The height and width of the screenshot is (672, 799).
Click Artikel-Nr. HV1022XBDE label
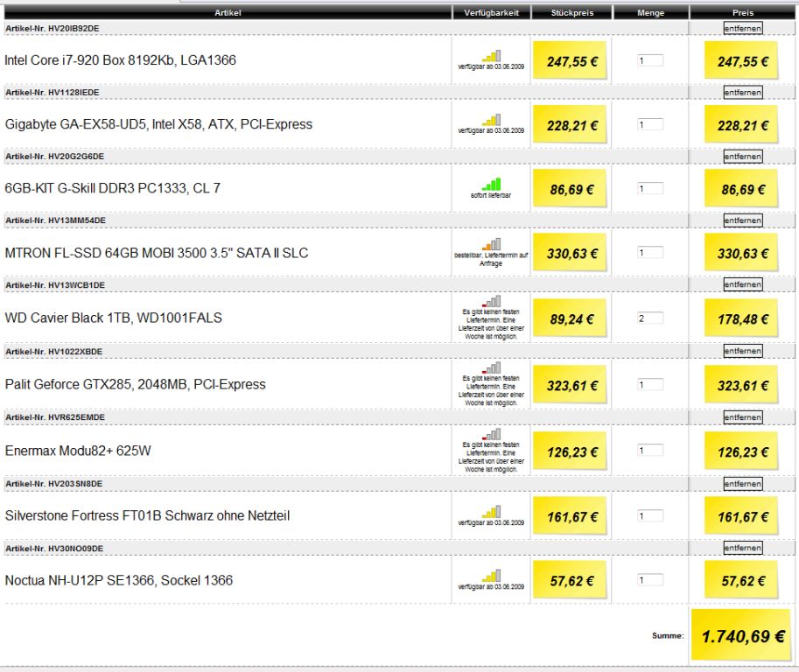(x=53, y=352)
